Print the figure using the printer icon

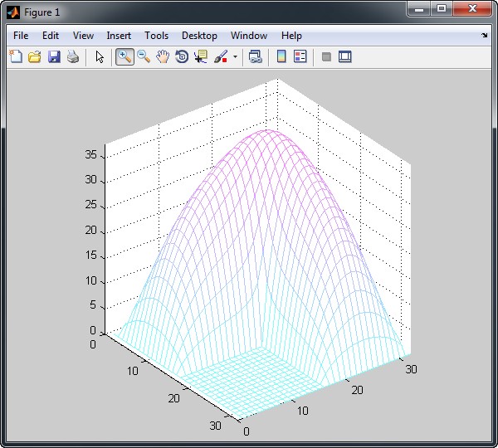click(x=73, y=57)
